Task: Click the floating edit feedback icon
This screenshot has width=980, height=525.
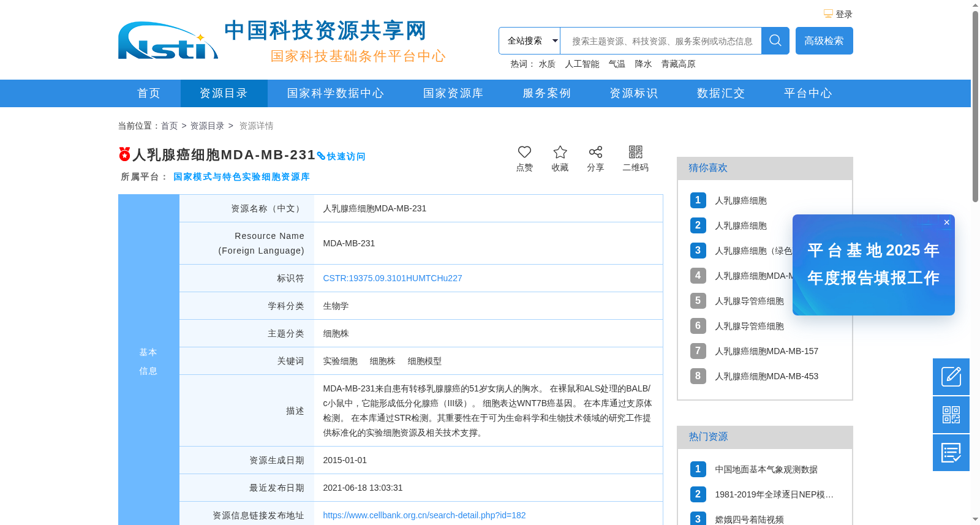Action: click(951, 377)
